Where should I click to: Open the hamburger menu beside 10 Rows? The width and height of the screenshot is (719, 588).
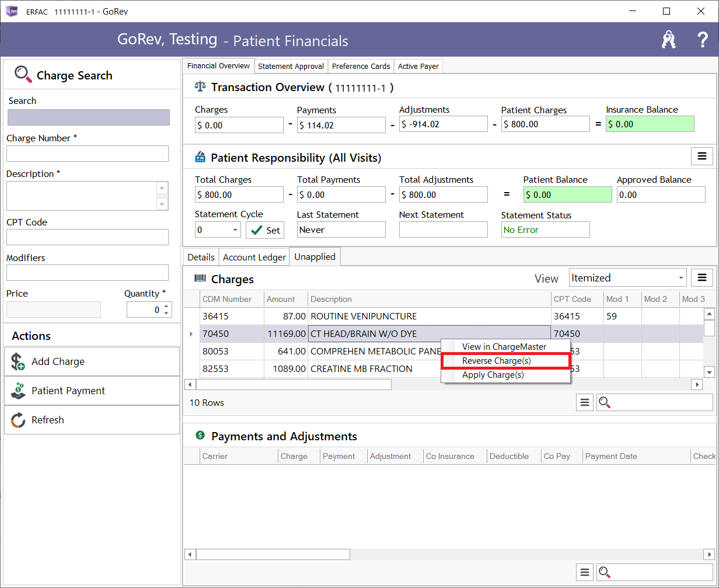coord(585,402)
